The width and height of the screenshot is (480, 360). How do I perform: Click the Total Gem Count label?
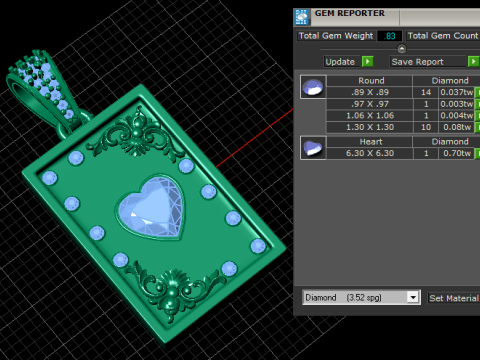pyautogui.click(x=443, y=36)
